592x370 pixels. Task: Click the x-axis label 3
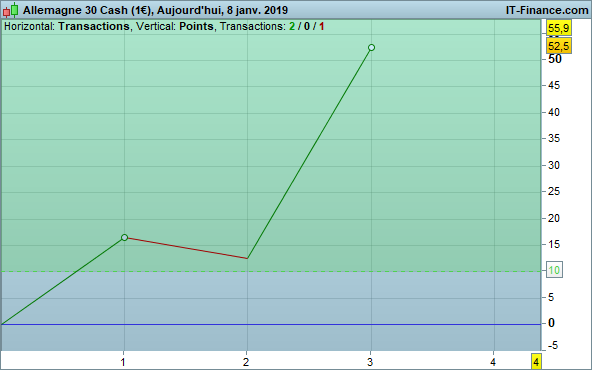370,362
